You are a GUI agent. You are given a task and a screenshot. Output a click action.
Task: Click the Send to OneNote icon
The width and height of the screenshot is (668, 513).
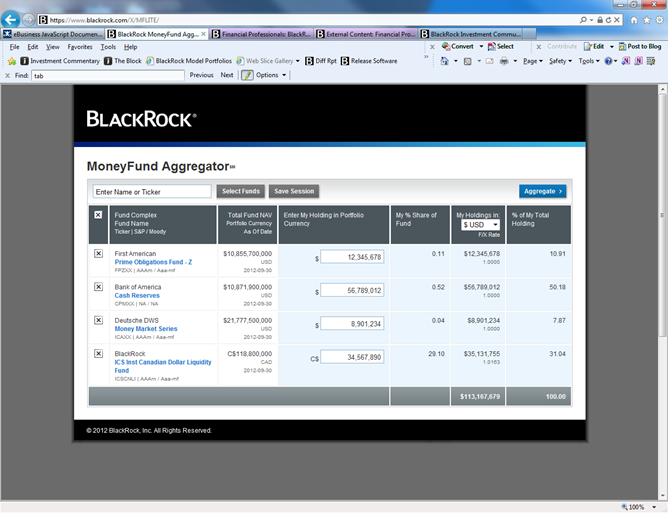pyautogui.click(x=625, y=61)
